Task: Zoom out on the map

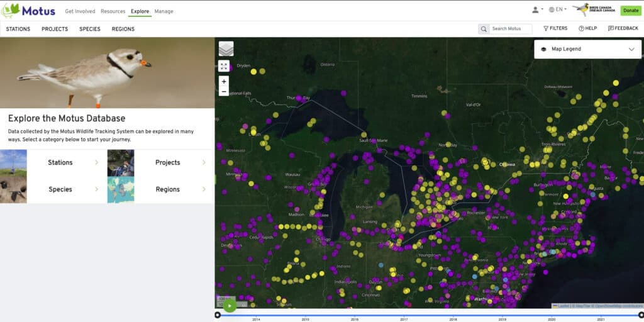Action: point(224,91)
